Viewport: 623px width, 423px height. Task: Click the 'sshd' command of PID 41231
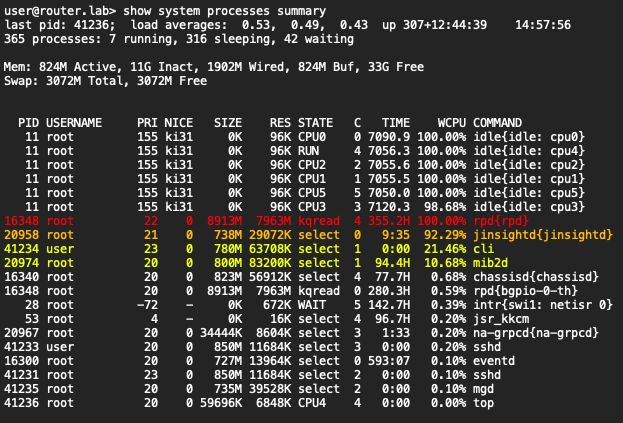pos(487,375)
